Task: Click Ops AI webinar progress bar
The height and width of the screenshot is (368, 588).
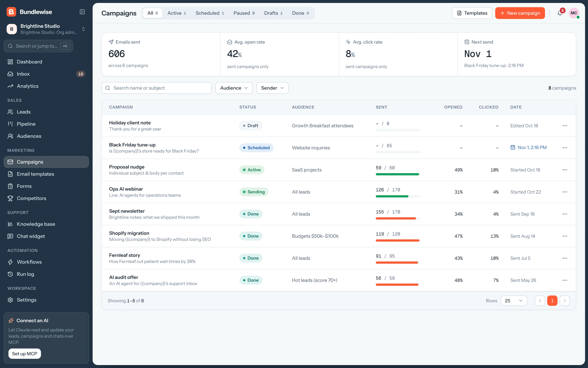Action: (397, 196)
